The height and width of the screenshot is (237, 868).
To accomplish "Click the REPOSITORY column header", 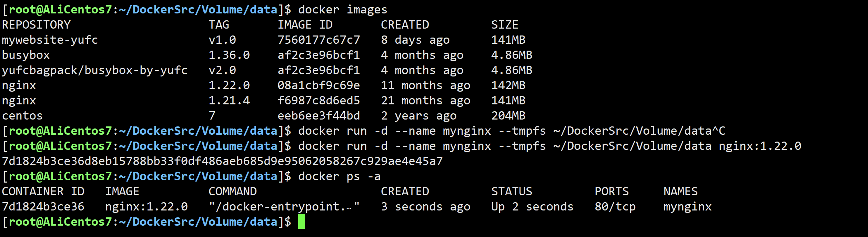I will coord(36,25).
